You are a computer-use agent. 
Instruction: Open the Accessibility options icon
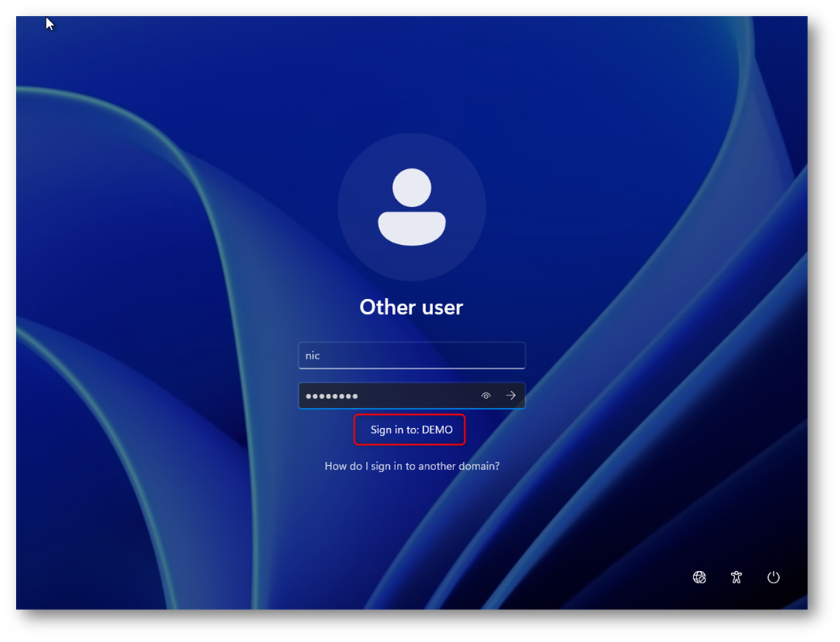tap(737, 577)
